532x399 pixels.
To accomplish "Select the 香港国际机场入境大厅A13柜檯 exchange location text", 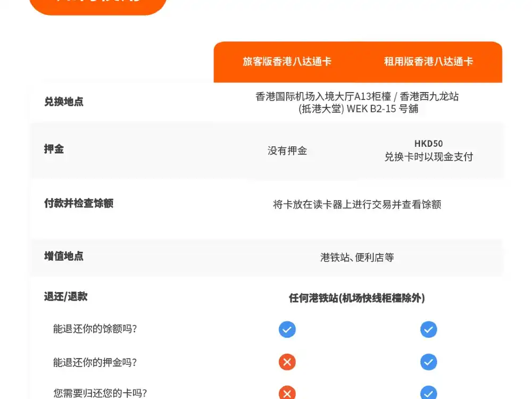I will [323, 97].
